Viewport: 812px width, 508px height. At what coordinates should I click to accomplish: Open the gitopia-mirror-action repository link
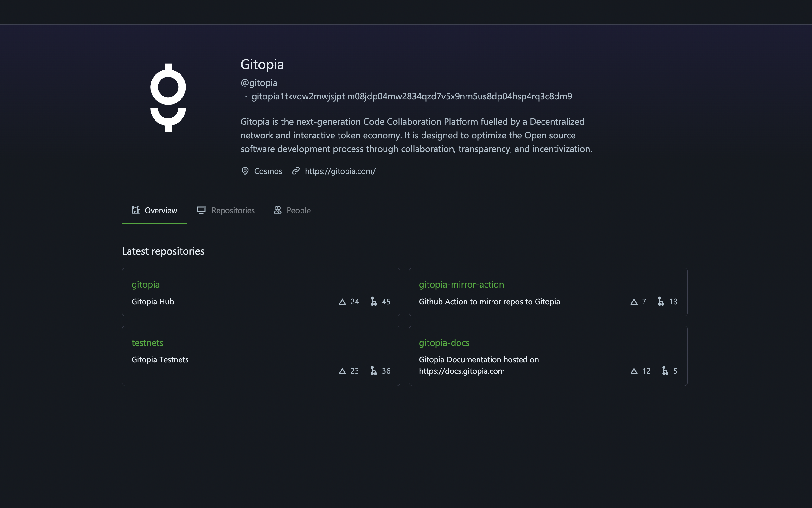pos(461,284)
